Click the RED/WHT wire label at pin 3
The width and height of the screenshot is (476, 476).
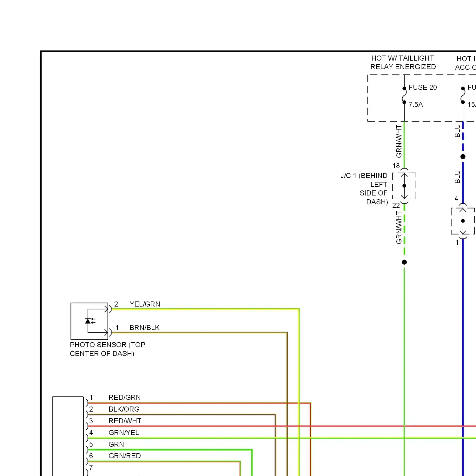point(125,421)
